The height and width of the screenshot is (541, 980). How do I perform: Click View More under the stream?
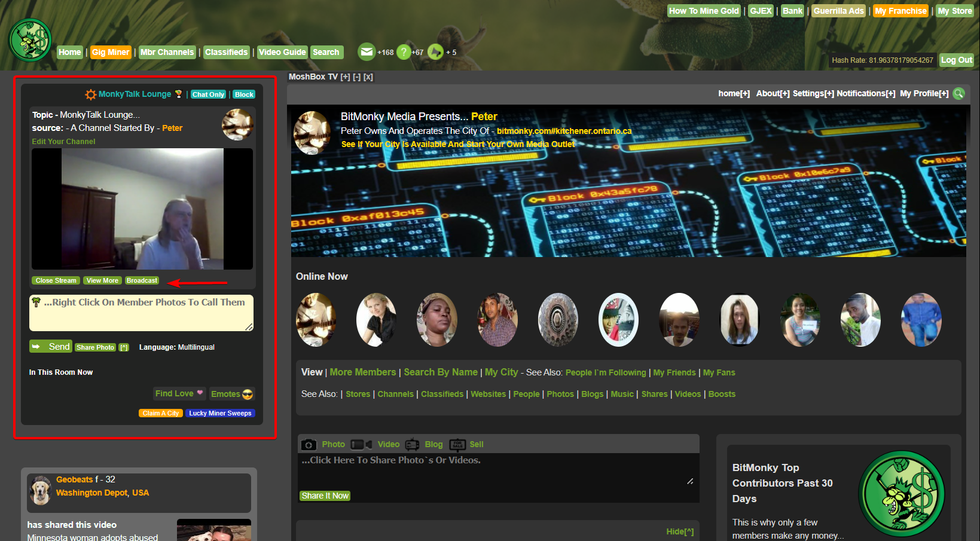102,280
